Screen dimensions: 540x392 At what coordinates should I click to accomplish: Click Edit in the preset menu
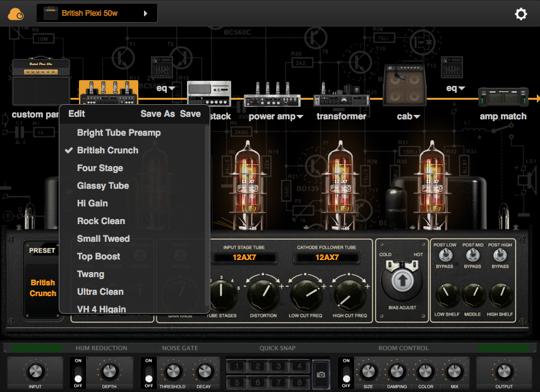(x=76, y=114)
